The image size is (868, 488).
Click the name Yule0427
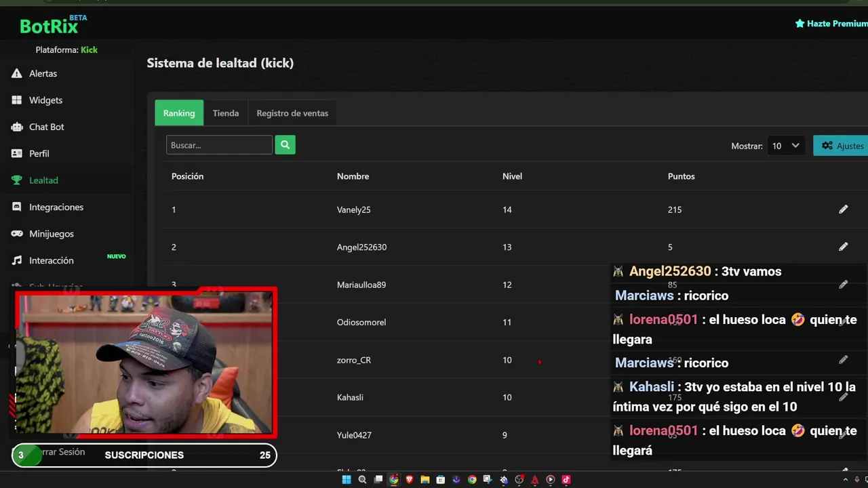point(354,435)
